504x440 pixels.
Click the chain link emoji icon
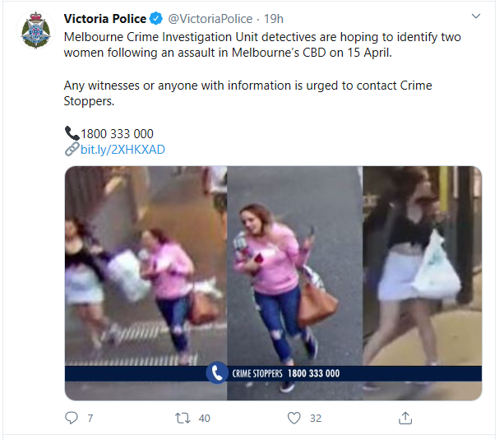point(72,149)
